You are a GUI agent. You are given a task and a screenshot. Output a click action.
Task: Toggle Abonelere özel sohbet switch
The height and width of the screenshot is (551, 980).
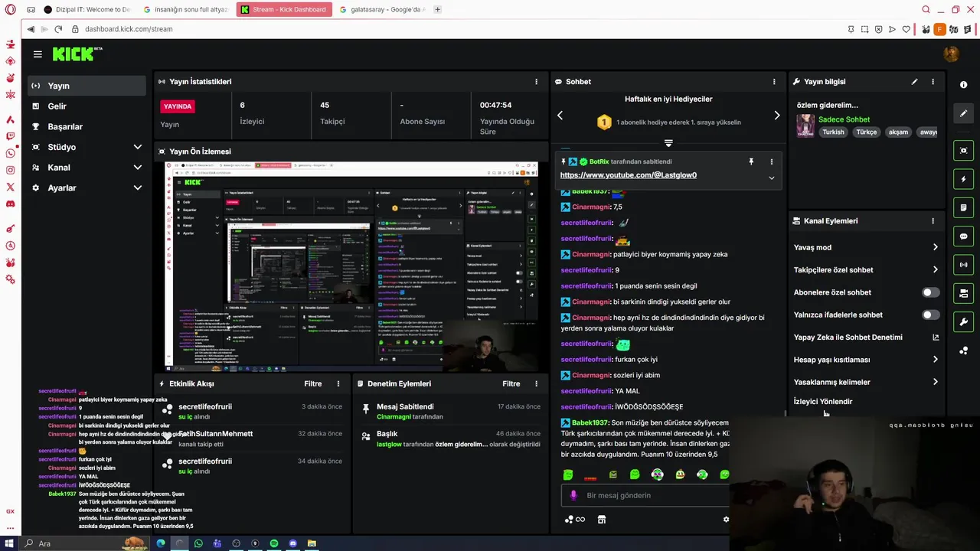tap(930, 292)
